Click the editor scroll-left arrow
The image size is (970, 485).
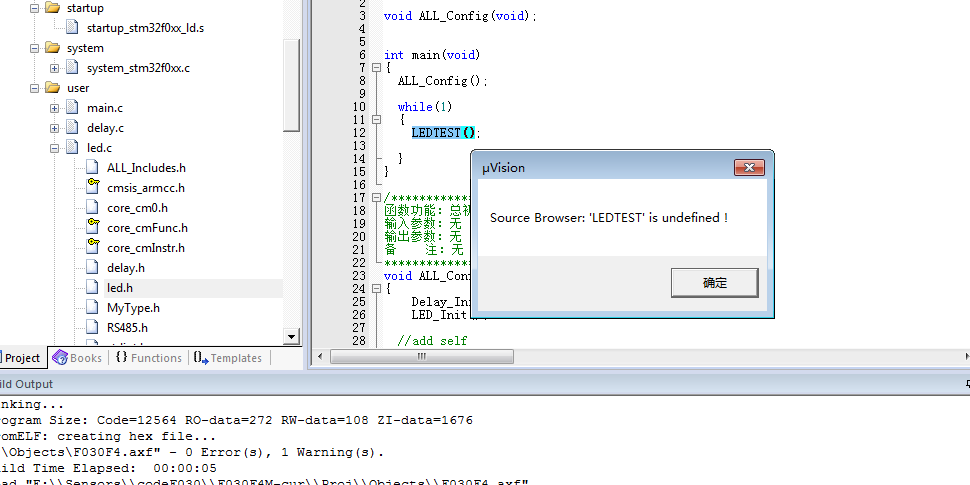[x=320, y=356]
